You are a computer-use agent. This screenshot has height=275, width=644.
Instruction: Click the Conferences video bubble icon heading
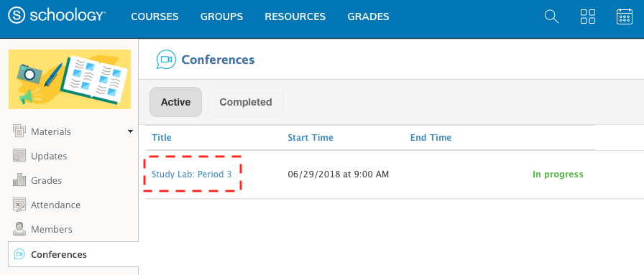(x=166, y=60)
